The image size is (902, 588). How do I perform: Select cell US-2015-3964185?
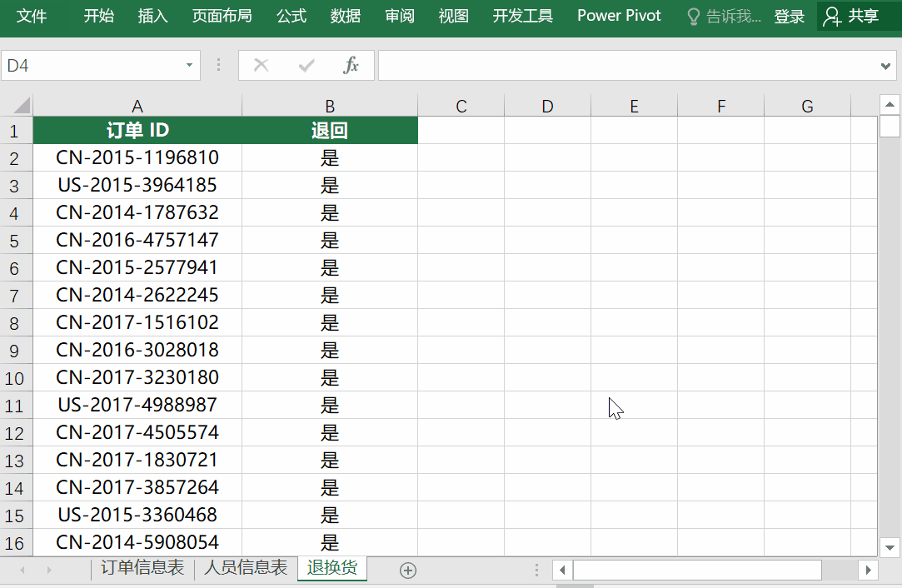pyautogui.click(x=137, y=185)
